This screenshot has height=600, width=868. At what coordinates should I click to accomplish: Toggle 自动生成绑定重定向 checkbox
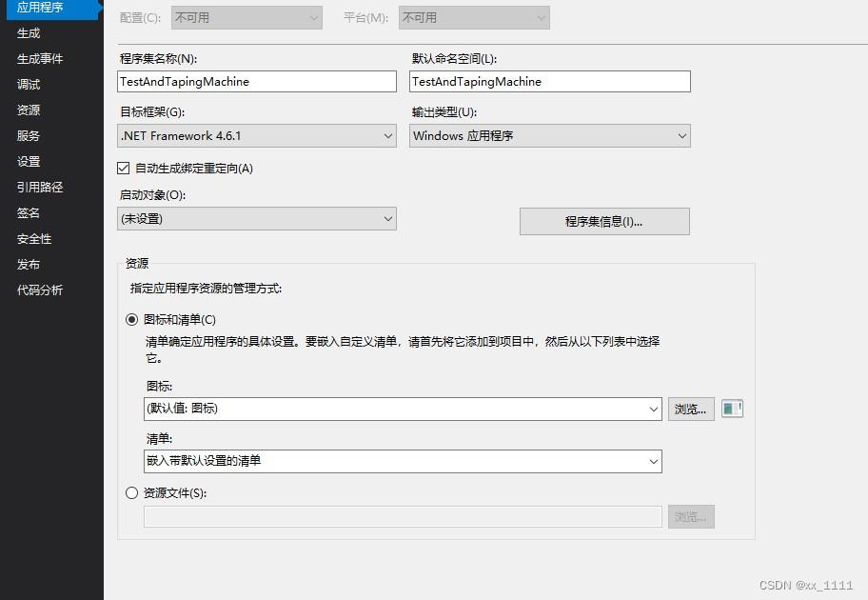pyautogui.click(x=123, y=167)
